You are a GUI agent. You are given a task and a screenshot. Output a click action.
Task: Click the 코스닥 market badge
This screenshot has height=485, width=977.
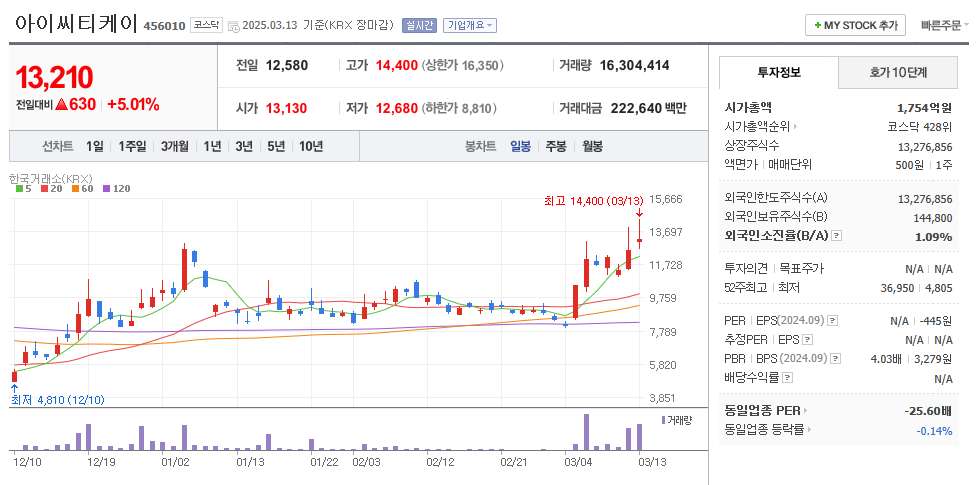[x=206, y=26]
